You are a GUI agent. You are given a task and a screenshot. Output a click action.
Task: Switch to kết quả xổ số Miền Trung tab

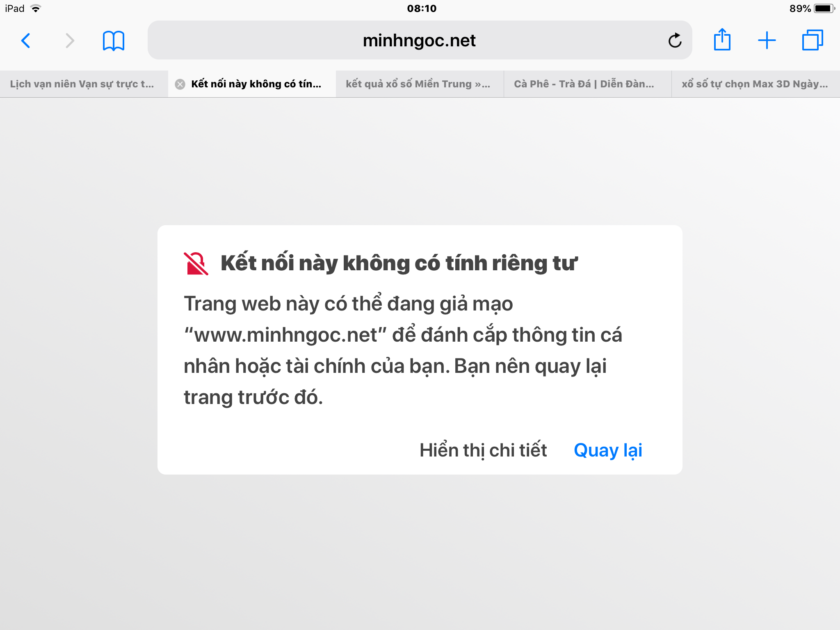418,84
